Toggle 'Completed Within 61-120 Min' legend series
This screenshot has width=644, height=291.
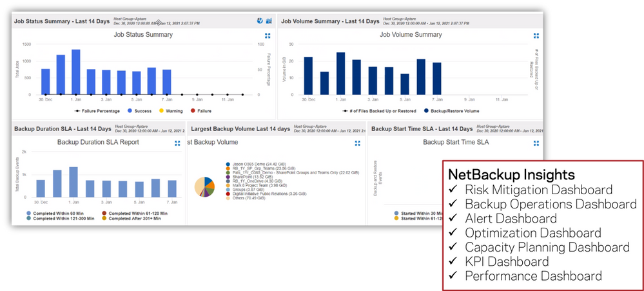[134, 214]
